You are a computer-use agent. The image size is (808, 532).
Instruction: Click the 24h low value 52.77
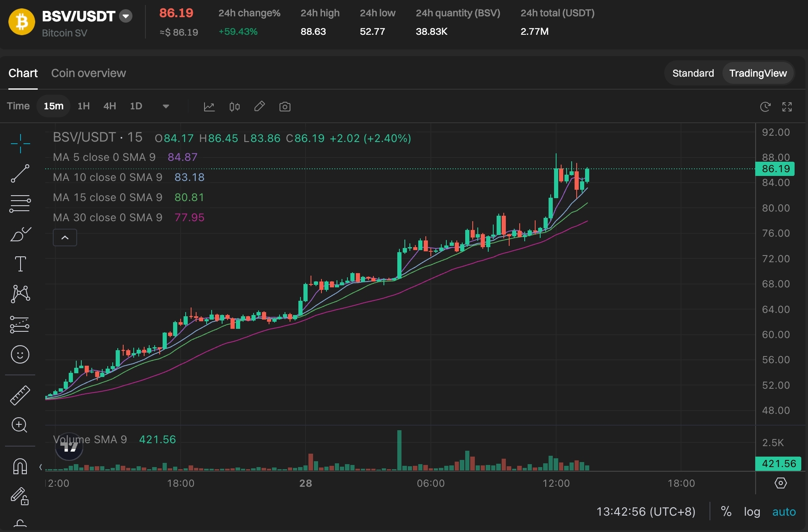click(372, 31)
